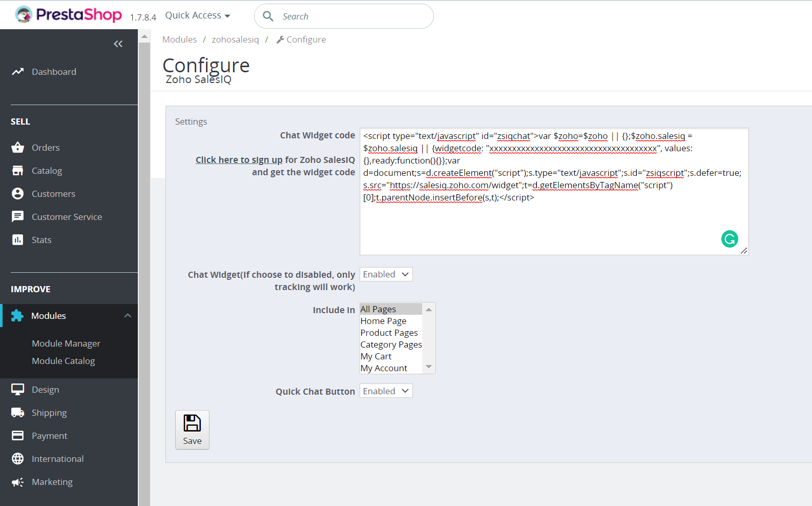Select 'My Account' in Include In list

(x=391, y=368)
